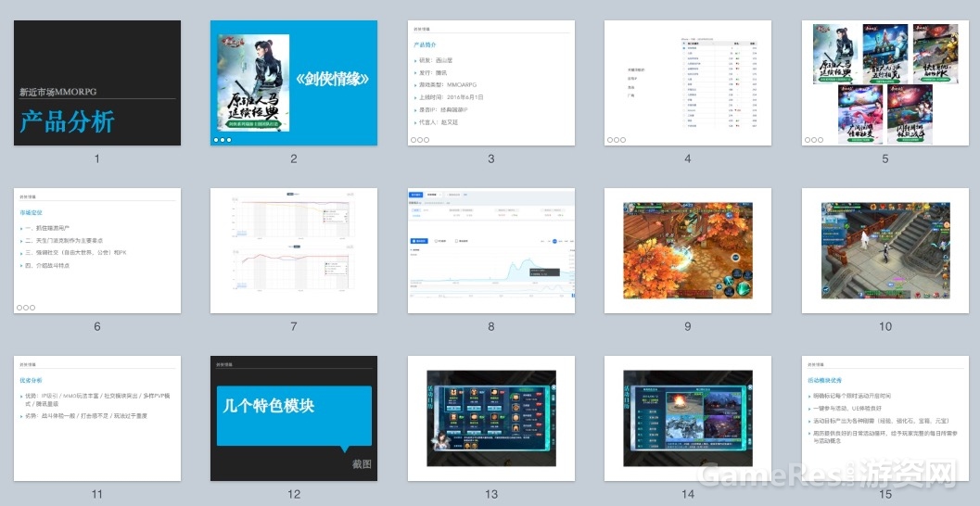Open slide 3 thumbnail 产品简介
This screenshot has width=980, height=506.
(x=491, y=83)
